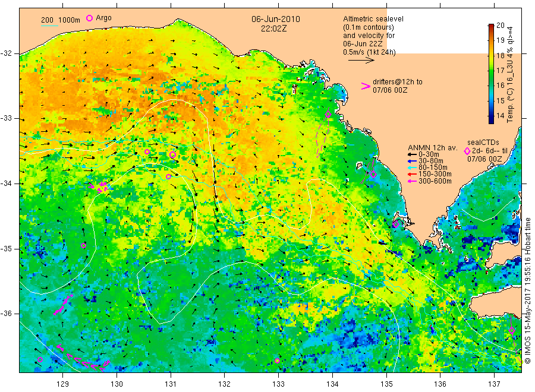Click the 'ANMN 12h av.' legend heading

[432, 148]
